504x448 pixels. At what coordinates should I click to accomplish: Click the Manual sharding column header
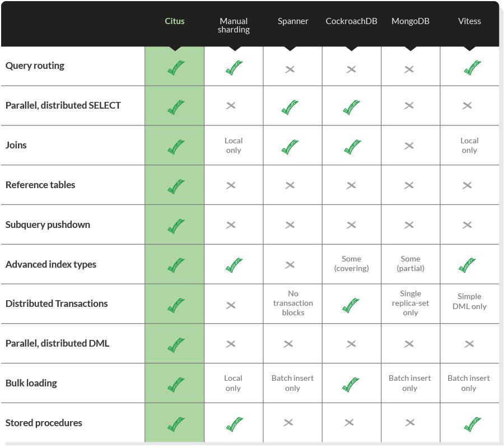click(234, 25)
